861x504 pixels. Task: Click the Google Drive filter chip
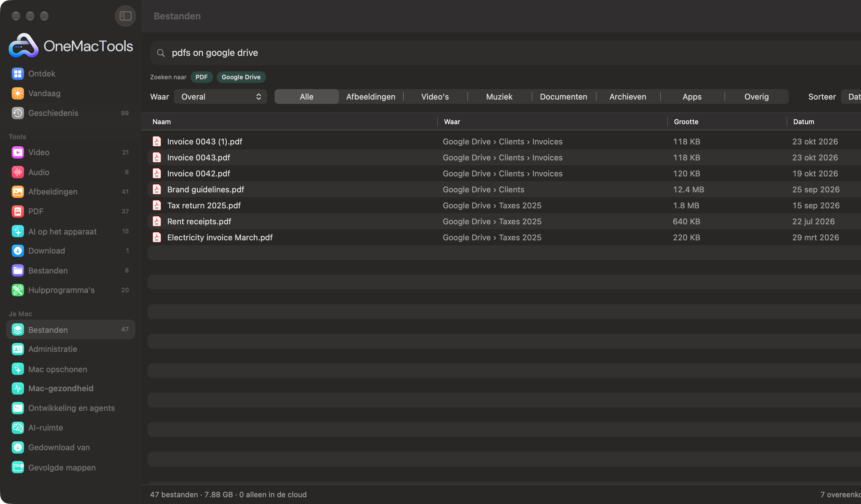pyautogui.click(x=241, y=77)
